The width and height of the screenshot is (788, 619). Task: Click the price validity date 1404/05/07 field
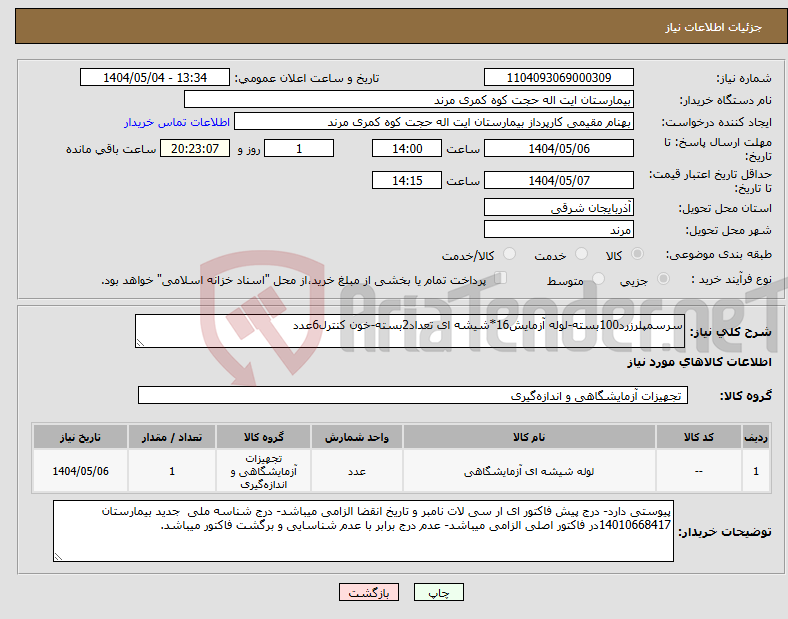click(558, 180)
